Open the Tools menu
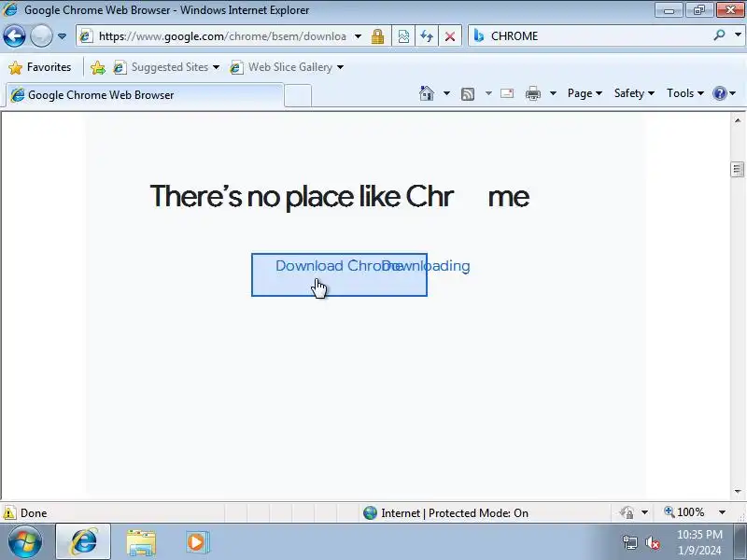 tap(684, 93)
